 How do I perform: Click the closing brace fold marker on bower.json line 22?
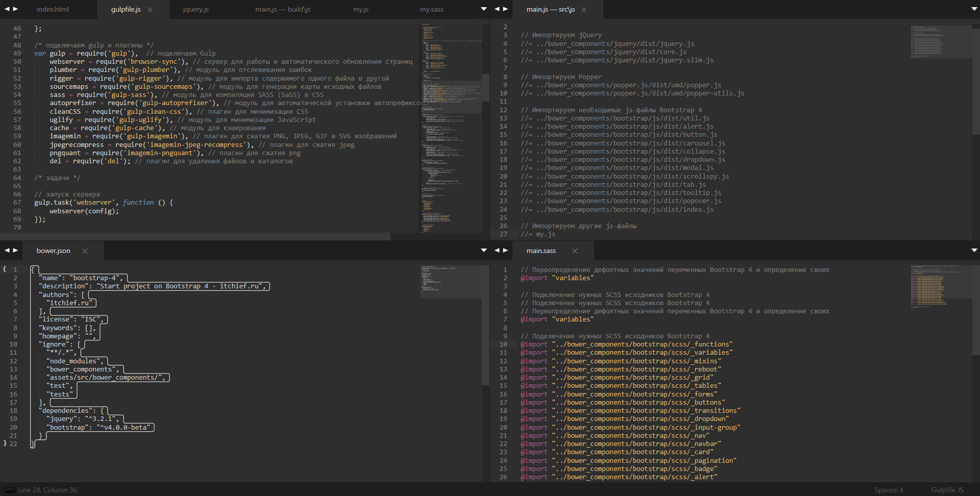pos(5,443)
